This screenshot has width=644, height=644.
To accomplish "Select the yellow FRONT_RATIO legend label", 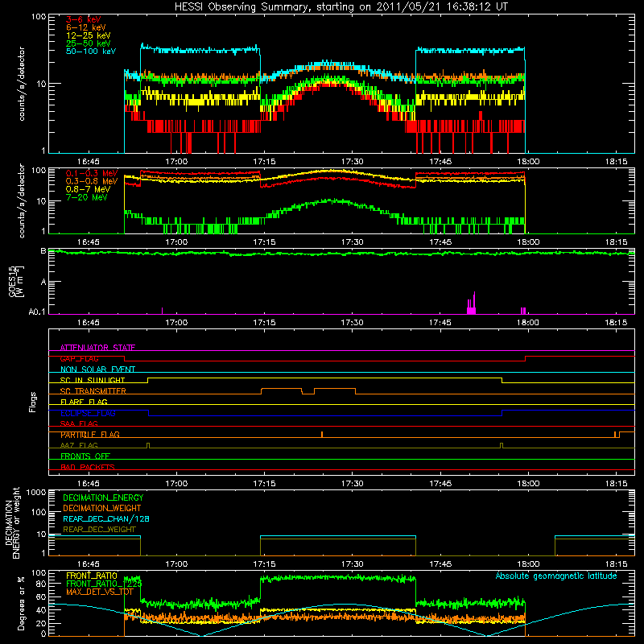I will [x=92, y=576].
